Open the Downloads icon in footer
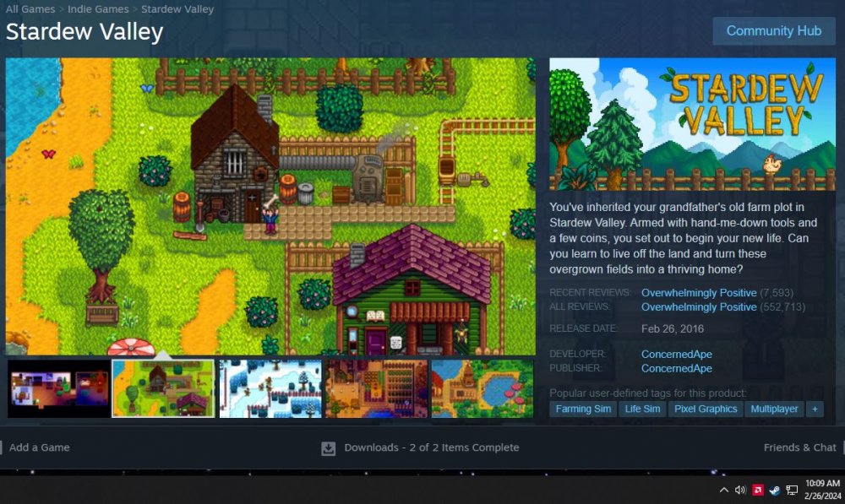845x504 pixels. tap(328, 448)
